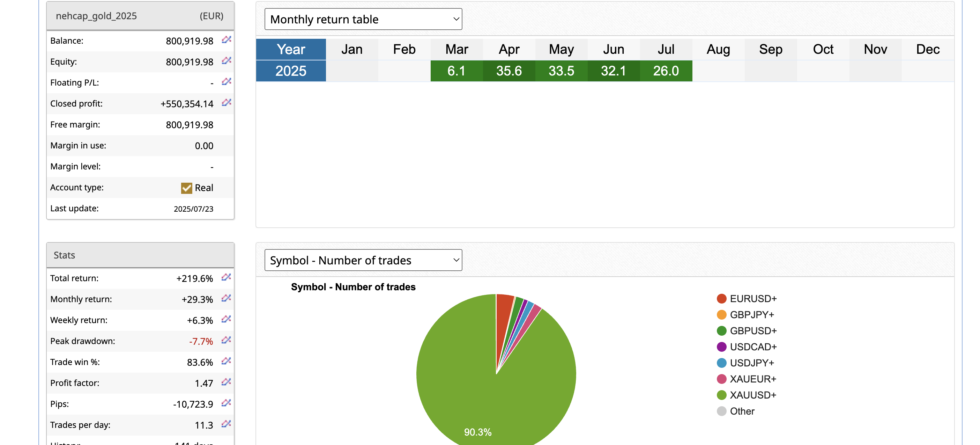
Task: Toggle the EURUSD+ legend entry
Action: (x=747, y=299)
